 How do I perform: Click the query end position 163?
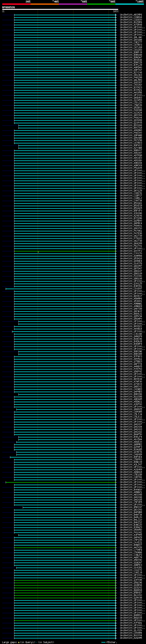(115, 11)
